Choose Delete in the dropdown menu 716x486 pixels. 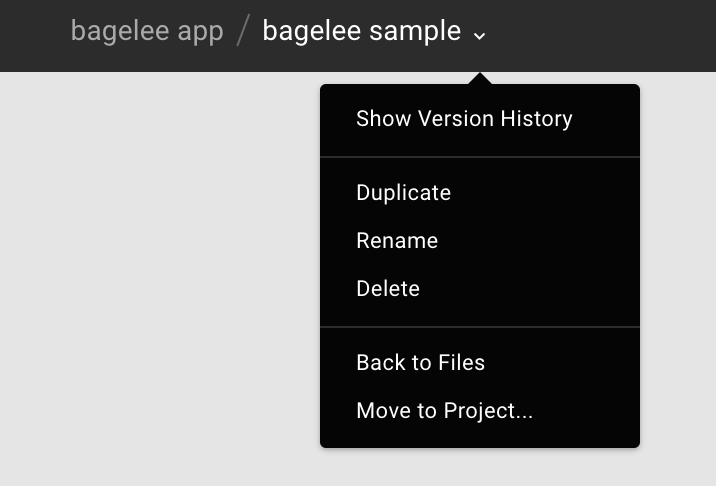pos(480,288)
